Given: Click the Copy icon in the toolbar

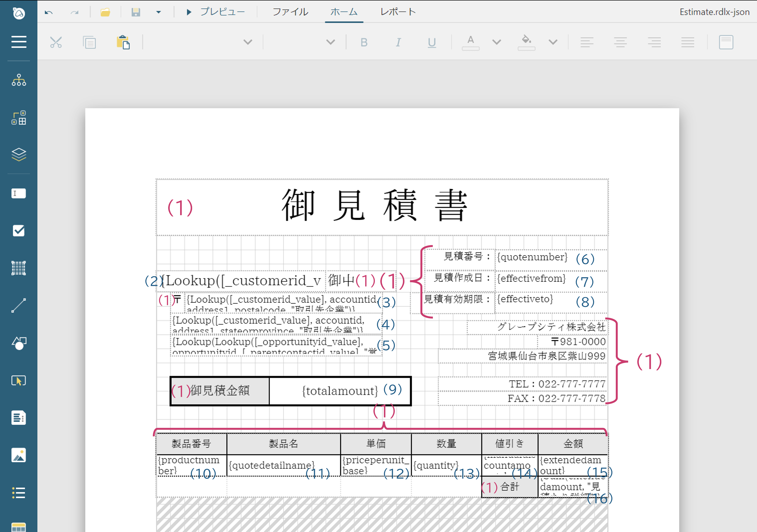Looking at the screenshot, I should (89, 42).
